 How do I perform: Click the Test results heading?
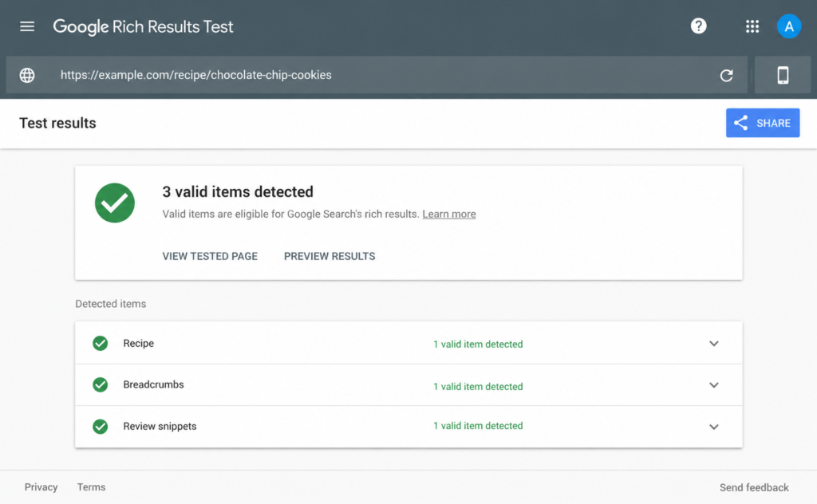pos(57,123)
